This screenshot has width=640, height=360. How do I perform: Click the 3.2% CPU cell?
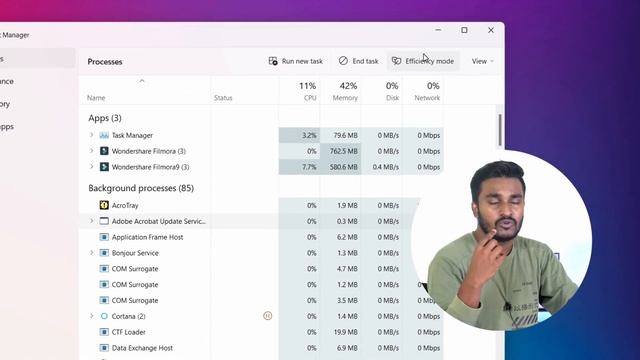click(299, 135)
